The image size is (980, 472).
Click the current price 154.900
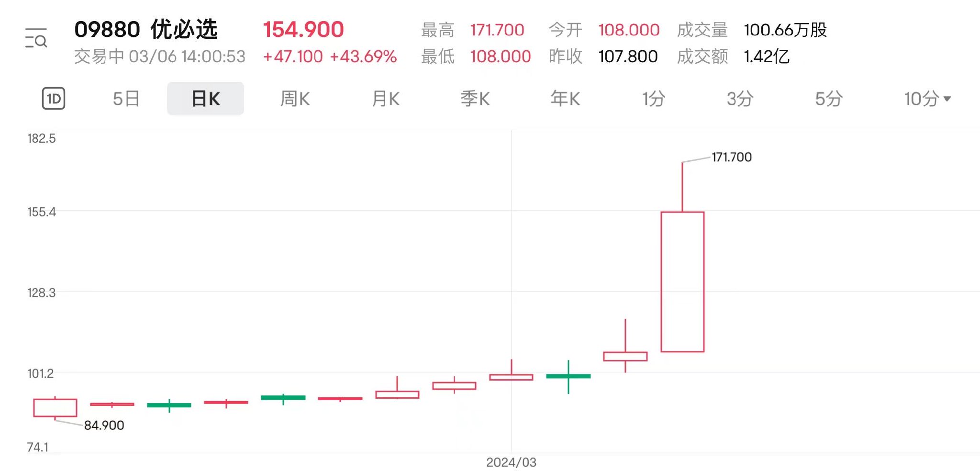303,30
